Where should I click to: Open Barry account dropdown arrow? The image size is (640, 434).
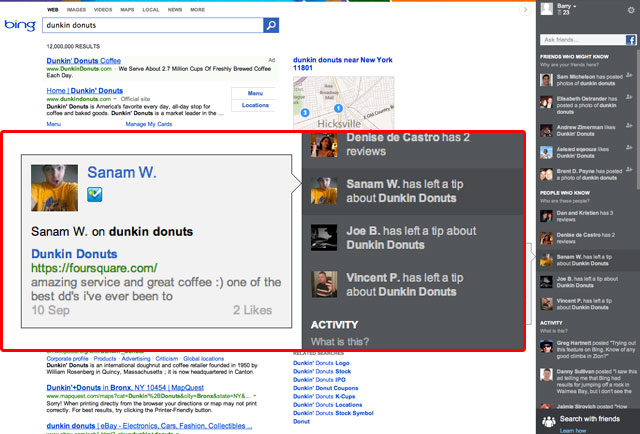point(575,7)
